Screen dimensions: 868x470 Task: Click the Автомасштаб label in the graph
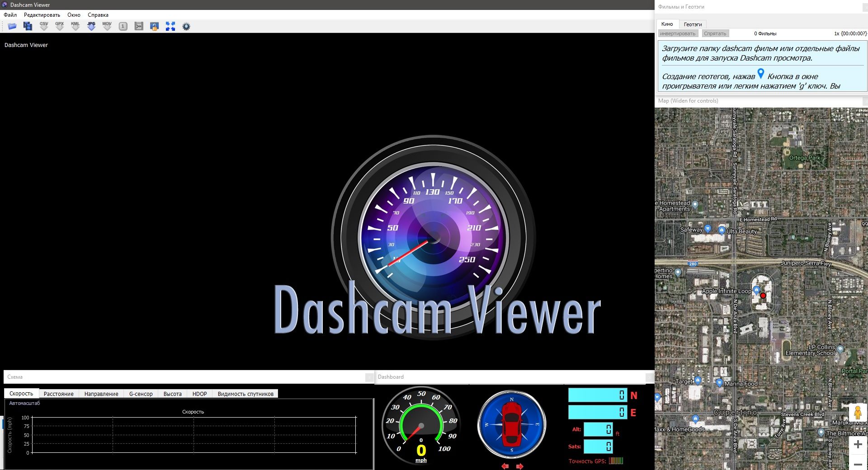tap(24, 403)
